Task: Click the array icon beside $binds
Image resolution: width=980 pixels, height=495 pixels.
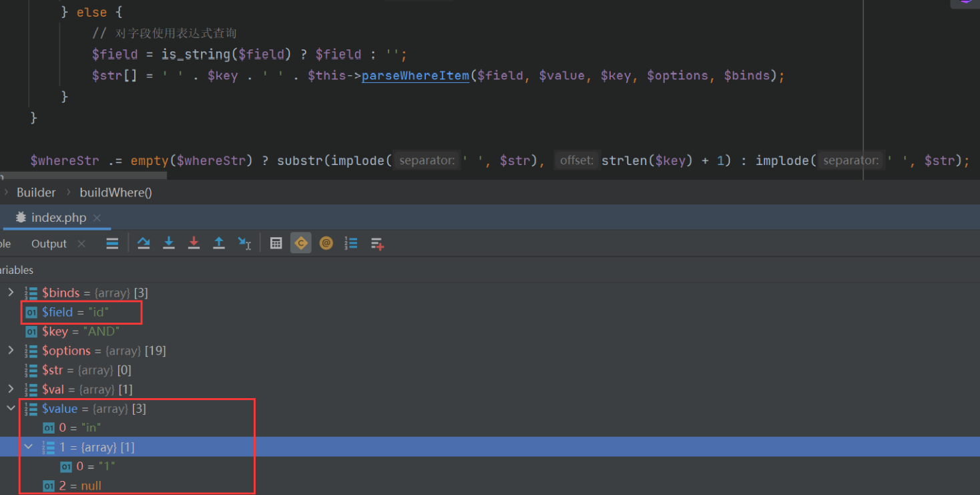Action: [31, 293]
